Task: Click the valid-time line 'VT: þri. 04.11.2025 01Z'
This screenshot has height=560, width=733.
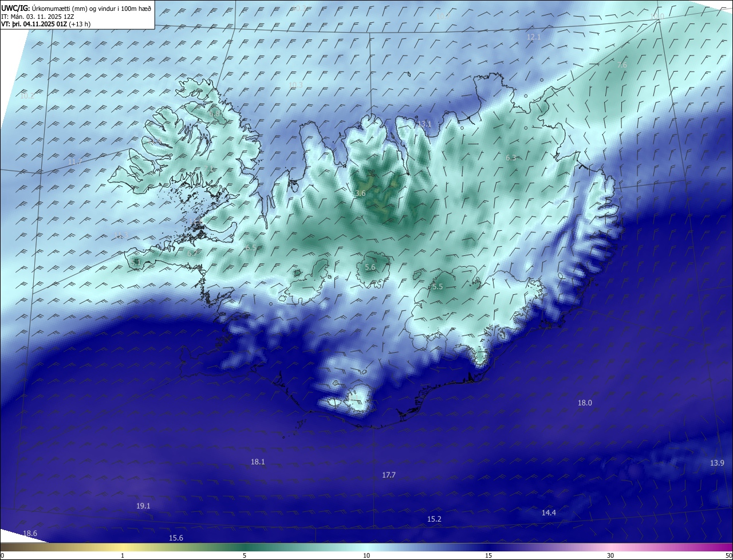Action: pyautogui.click(x=34, y=24)
